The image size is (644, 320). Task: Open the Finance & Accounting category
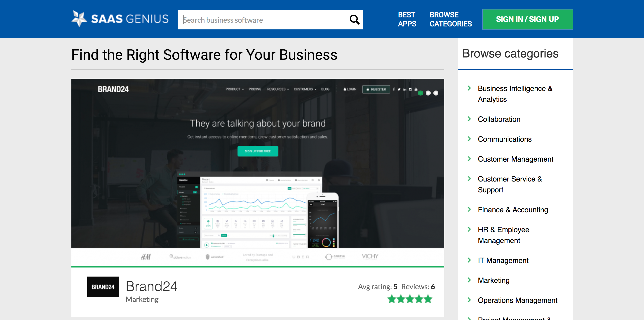tap(513, 210)
